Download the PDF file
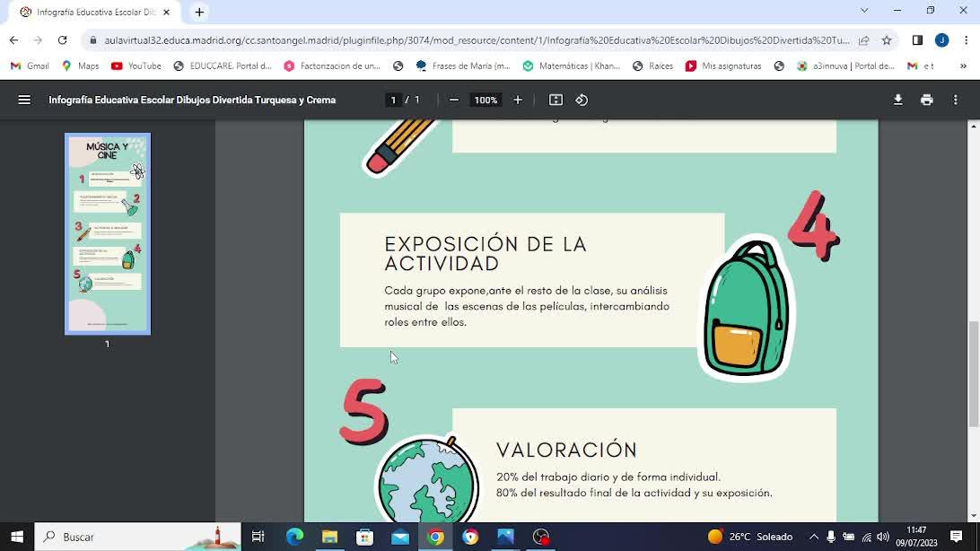This screenshot has height=551, width=980. 897,100
